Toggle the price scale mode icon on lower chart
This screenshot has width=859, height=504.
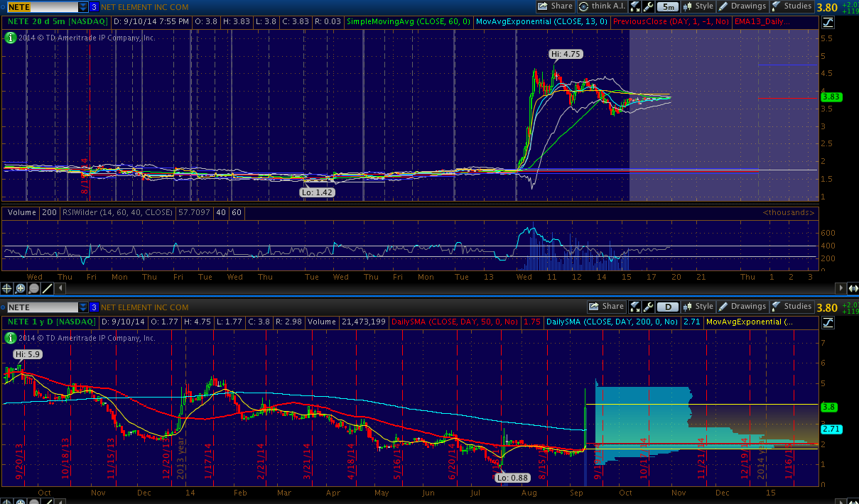point(828,322)
